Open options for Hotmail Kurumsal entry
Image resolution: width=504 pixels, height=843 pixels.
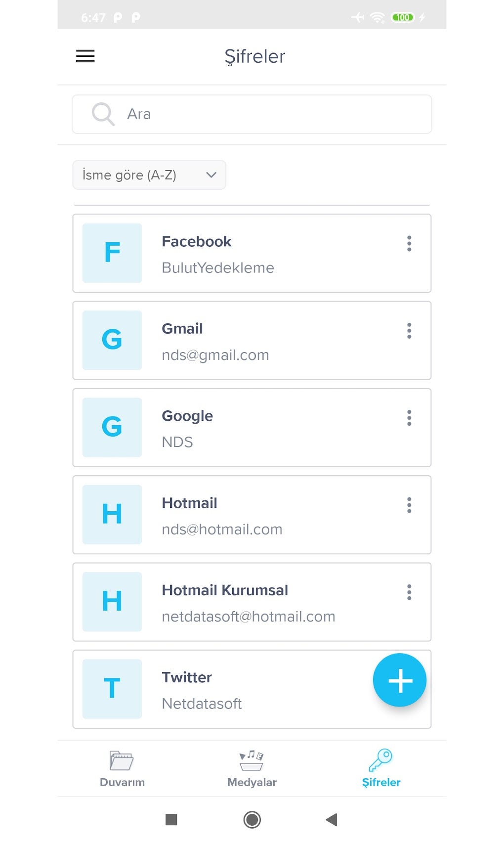click(409, 592)
